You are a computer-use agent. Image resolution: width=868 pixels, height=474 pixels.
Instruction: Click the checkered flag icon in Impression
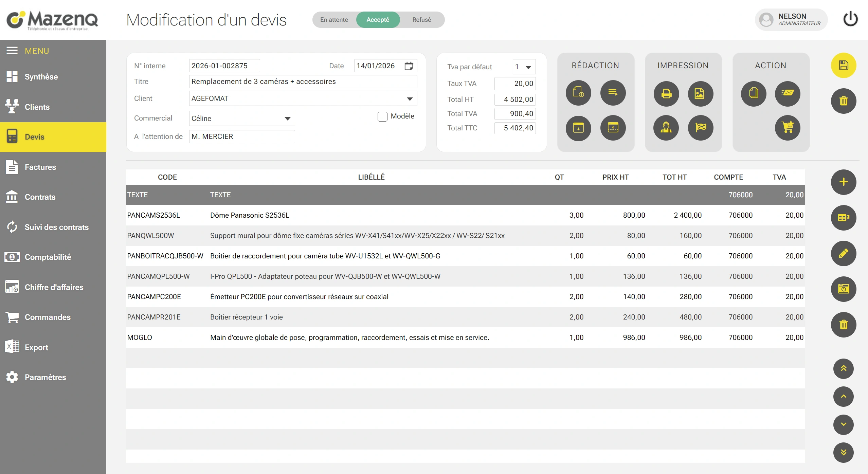[701, 128]
